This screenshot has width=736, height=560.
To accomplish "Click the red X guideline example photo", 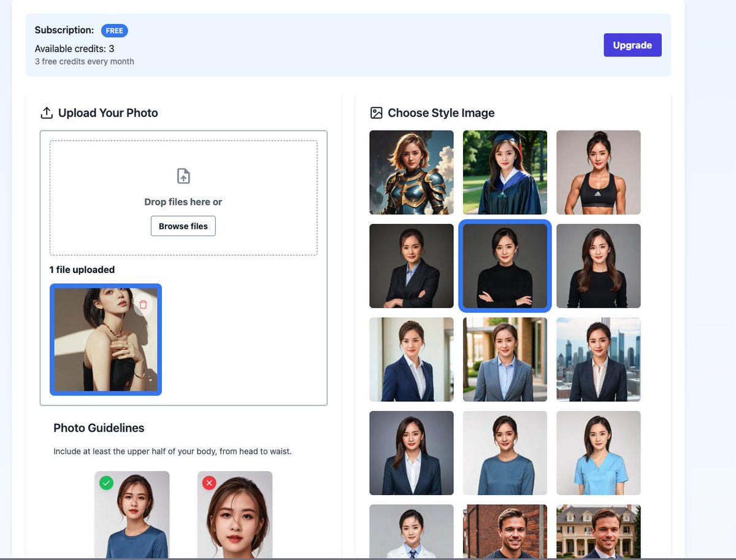I will click(235, 515).
